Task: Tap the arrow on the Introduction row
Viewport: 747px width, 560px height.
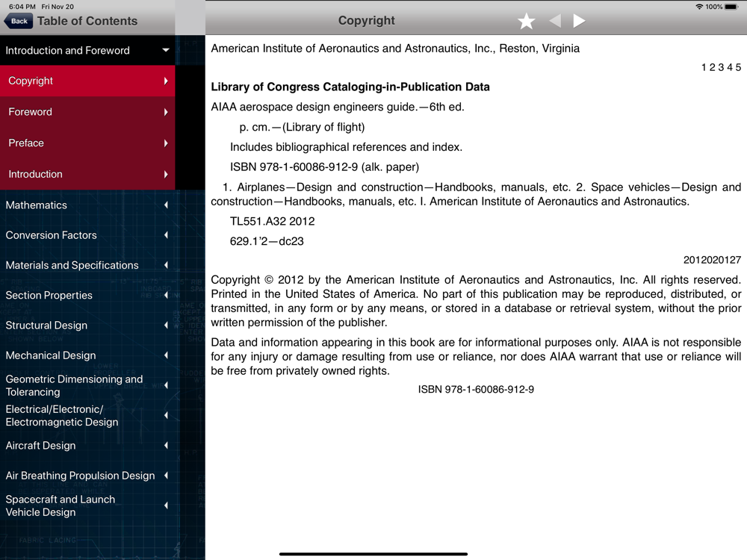Action: pyautogui.click(x=166, y=174)
